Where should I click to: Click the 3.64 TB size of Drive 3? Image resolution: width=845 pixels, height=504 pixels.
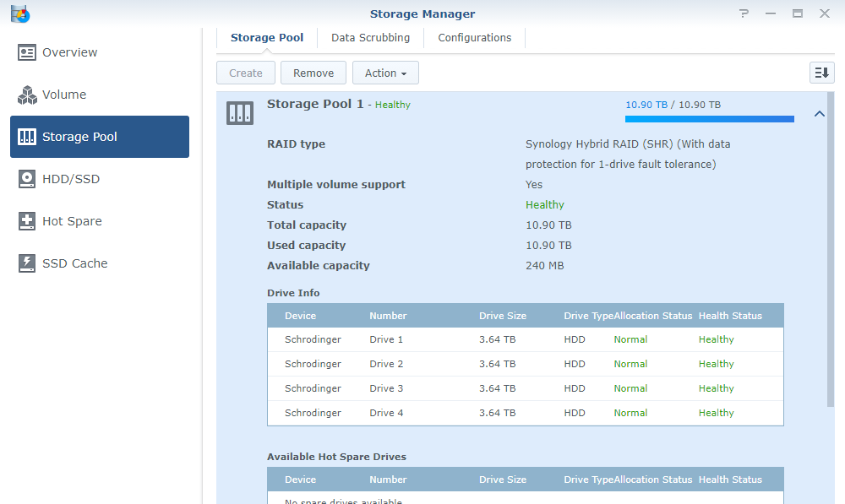(x=498, y=388)
